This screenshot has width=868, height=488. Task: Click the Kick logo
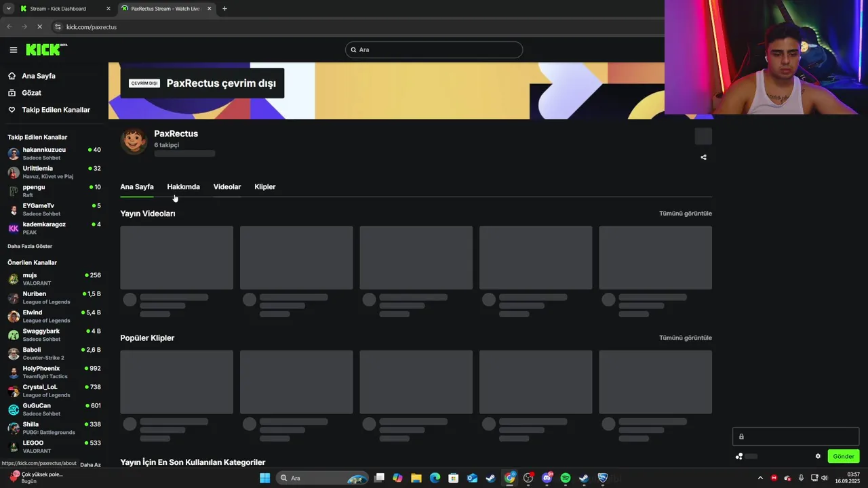coord(46,49)
